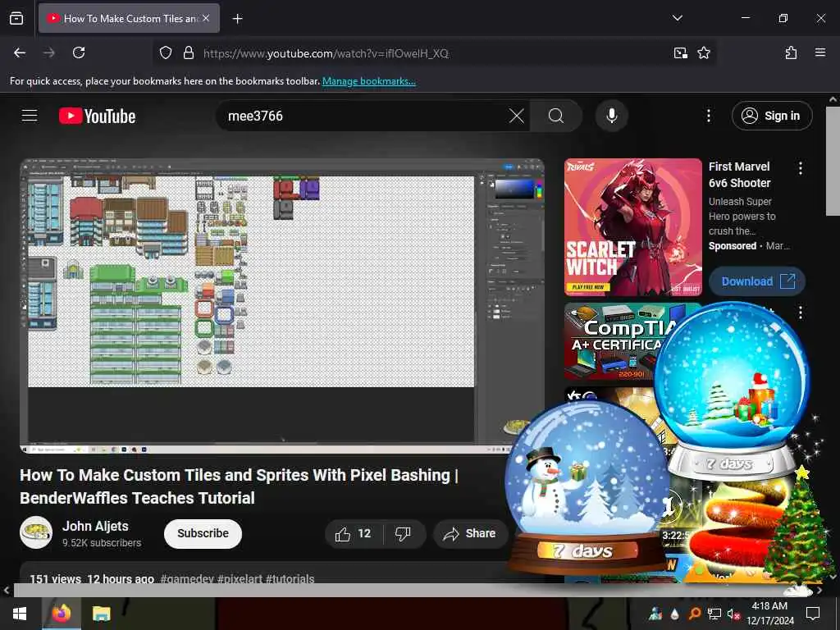Start voice search with microphone
The image size is (840, 630).
click(611, 116)
